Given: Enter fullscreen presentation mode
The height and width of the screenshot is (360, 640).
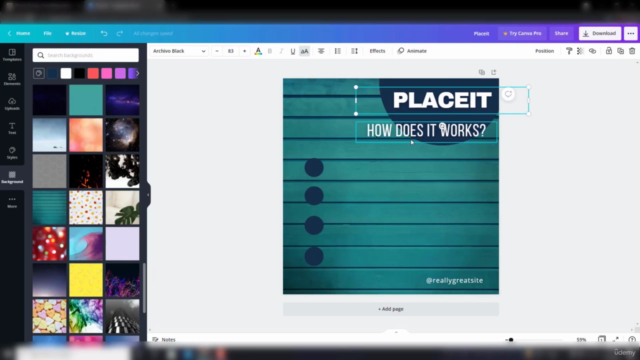Looking at the screenshot, I should tap(616, 339).
